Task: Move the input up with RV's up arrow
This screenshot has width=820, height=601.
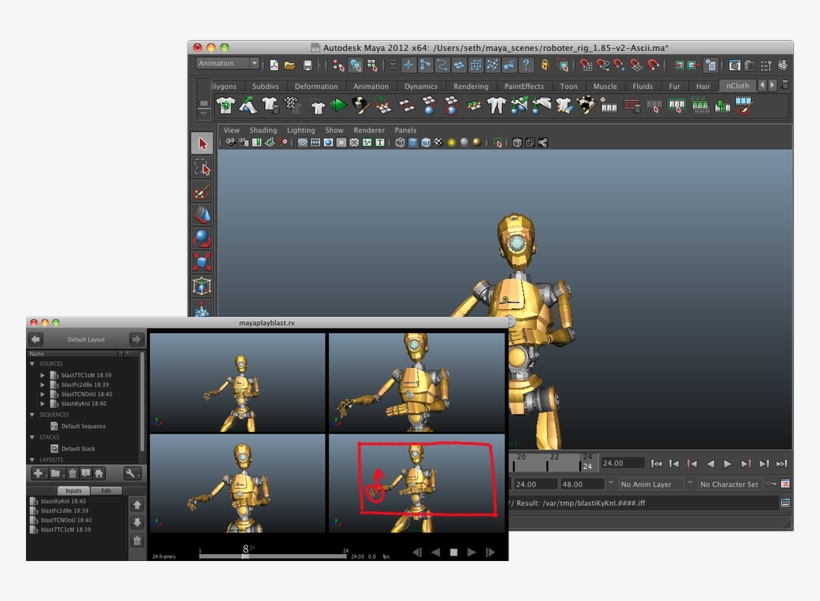Action: point(137,505)
